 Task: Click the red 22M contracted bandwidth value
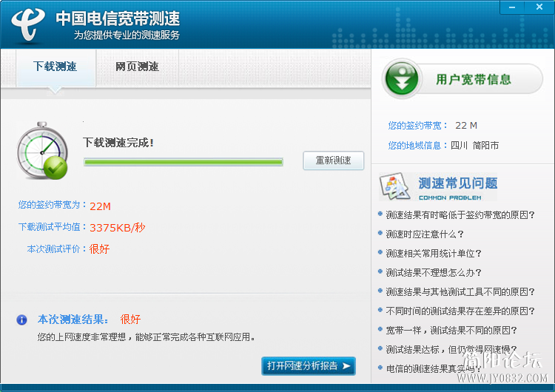100,206
